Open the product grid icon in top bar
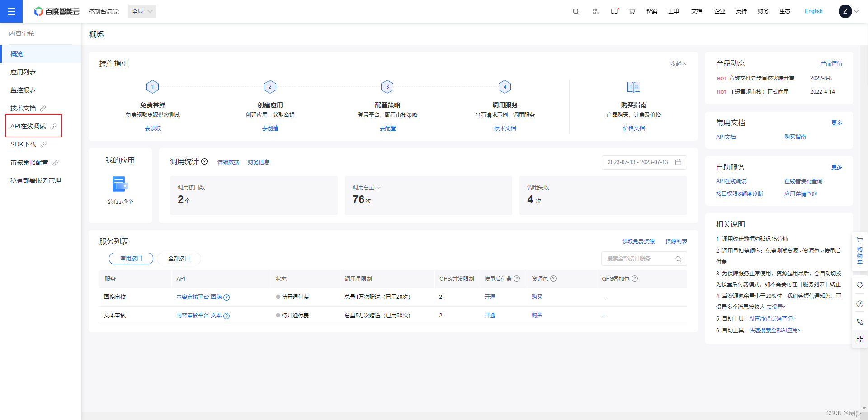The image size is (868, 420). 596,11
